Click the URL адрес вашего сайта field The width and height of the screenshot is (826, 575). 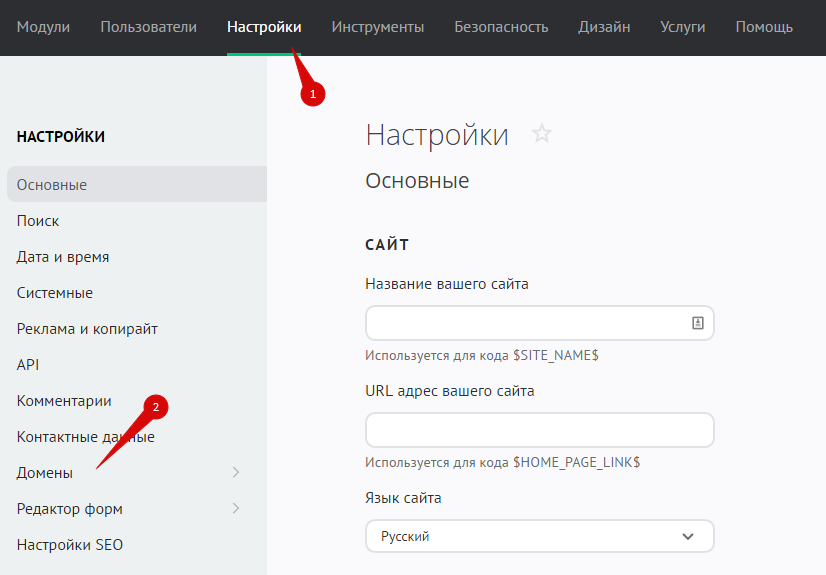point(539,430)
